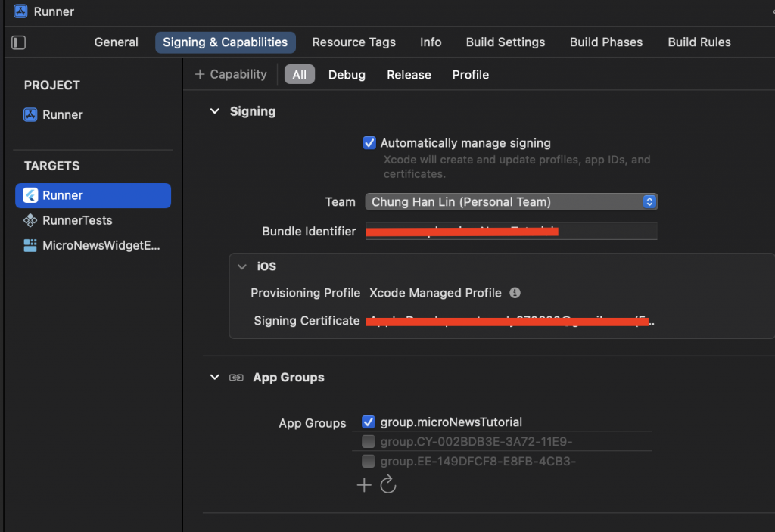
Task: Collapse the iOS signing subsection
Action: pyautogui.click(x=242, y=266)
